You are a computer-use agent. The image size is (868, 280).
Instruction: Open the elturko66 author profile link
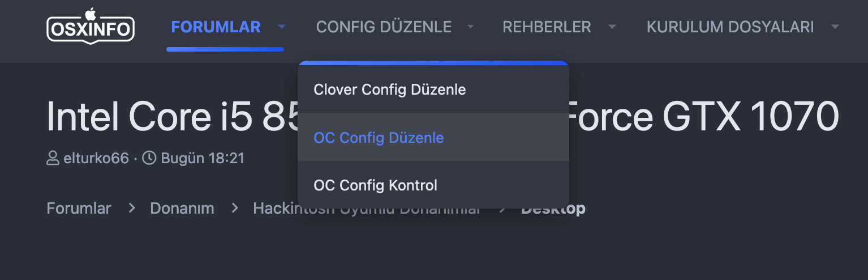(x=96, y=158)
